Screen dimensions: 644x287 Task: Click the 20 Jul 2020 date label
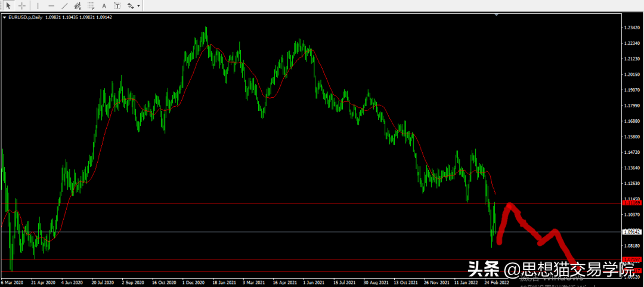[103, 283]
